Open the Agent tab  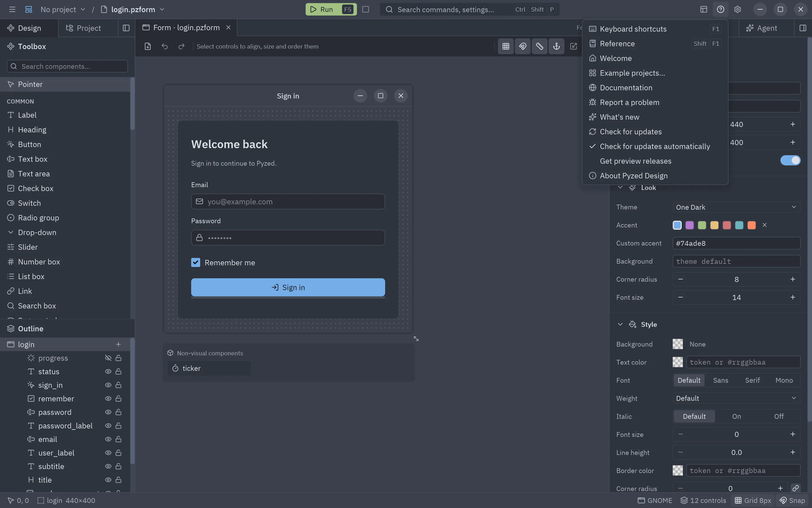pyautogui.click(x=766, y=28)
